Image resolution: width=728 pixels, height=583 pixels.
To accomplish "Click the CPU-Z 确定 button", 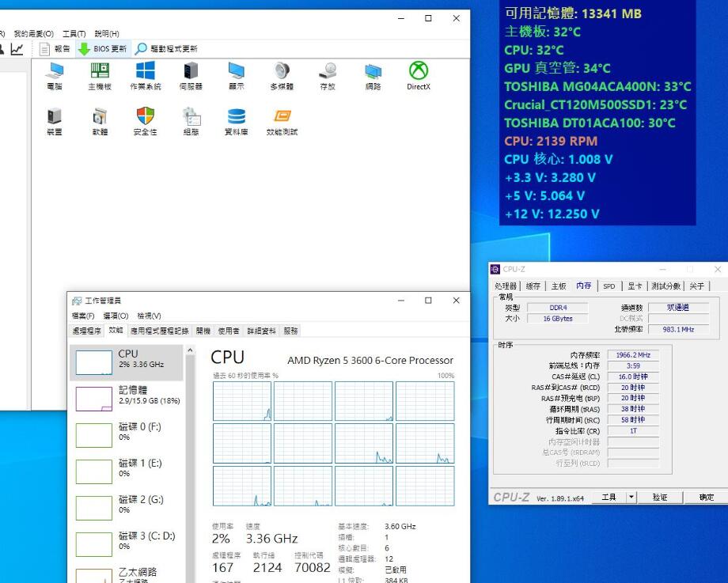I will [x=706, y=497].
